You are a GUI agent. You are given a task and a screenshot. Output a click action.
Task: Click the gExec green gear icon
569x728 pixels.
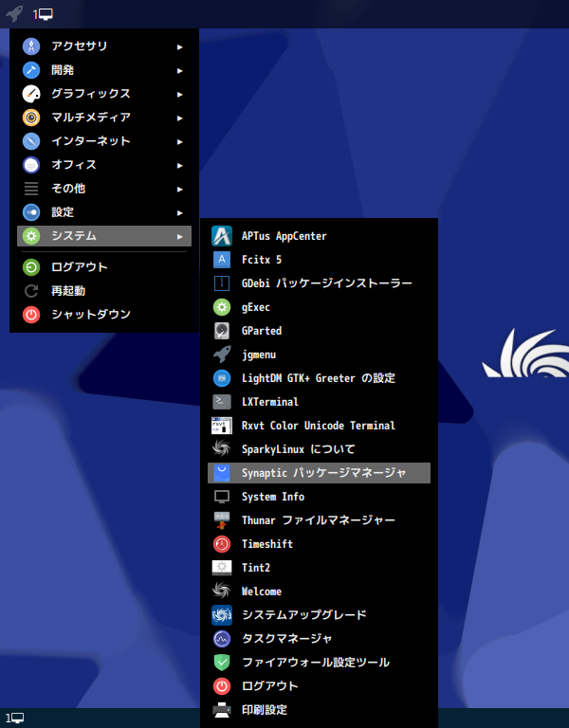point(222,307)
